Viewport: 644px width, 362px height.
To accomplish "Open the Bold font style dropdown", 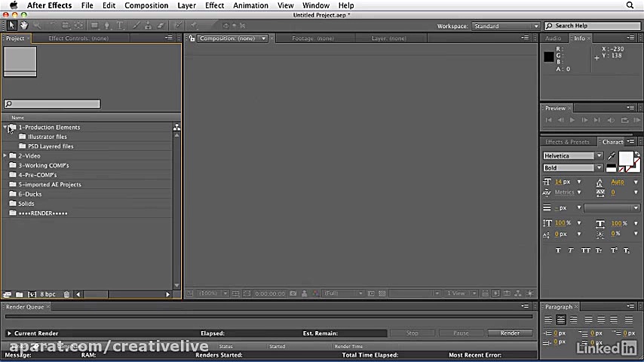I will click(573, 167).
